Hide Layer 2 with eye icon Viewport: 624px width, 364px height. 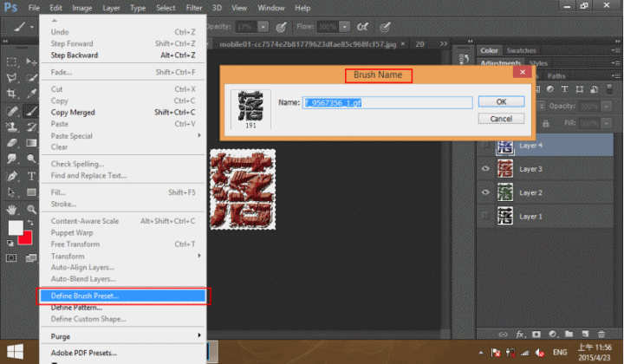485,192
